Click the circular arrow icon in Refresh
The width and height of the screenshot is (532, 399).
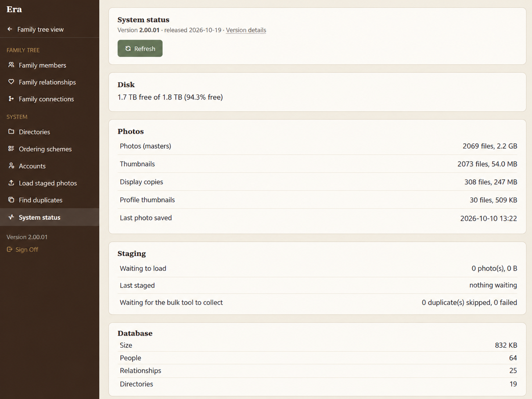128,48
